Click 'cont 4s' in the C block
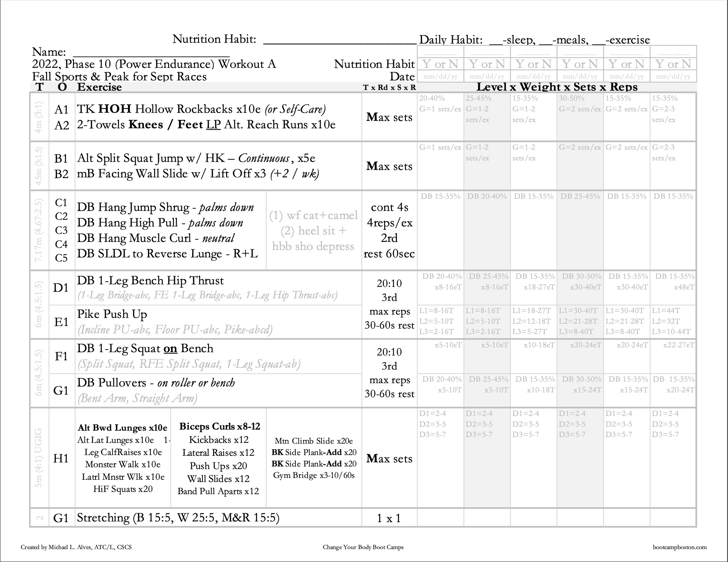The height and width of the screenshot is (562, 728). tap(389, 207)
